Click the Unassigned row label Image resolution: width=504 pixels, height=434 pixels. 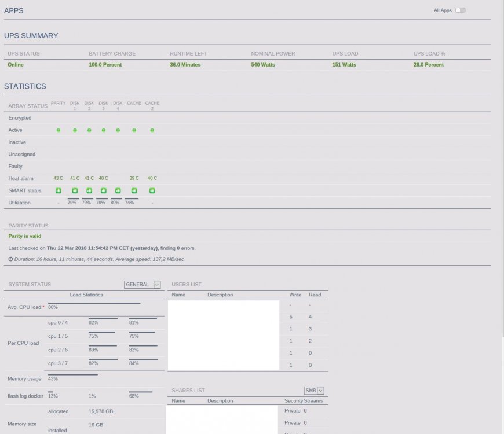[22, 154]
